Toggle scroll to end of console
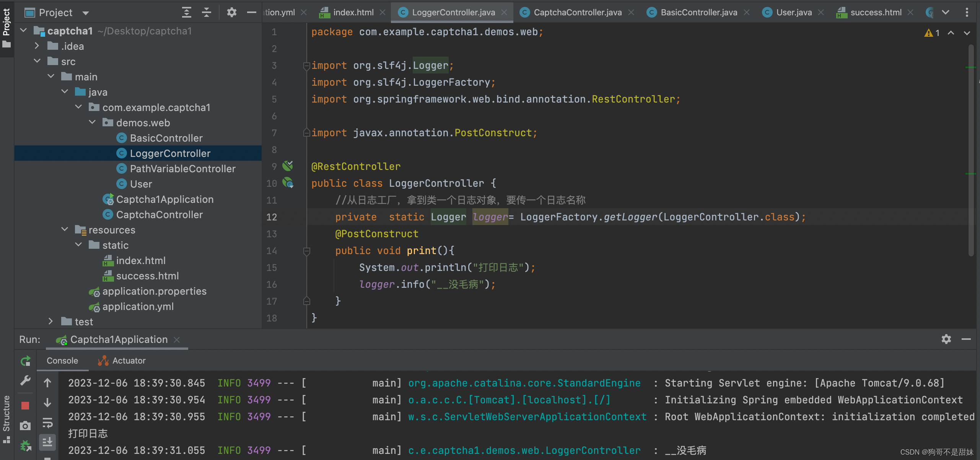The height and width of the screenshot is (460, 980). click(47, 442)
